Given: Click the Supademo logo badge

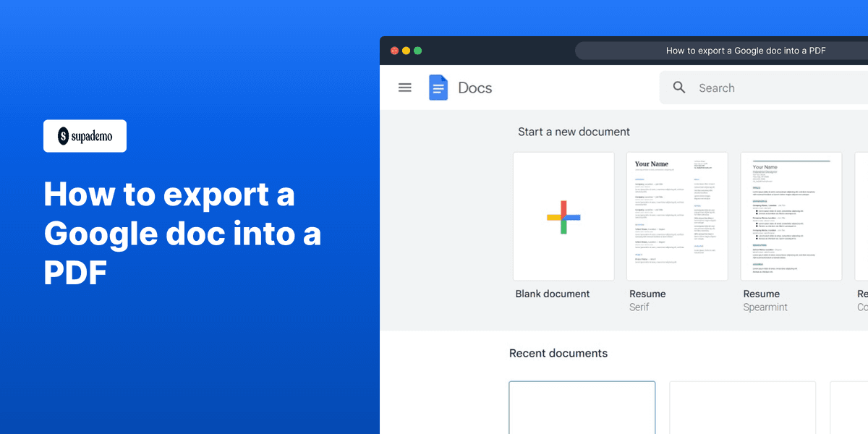Looking at the screenshot, I should point(85,136).
